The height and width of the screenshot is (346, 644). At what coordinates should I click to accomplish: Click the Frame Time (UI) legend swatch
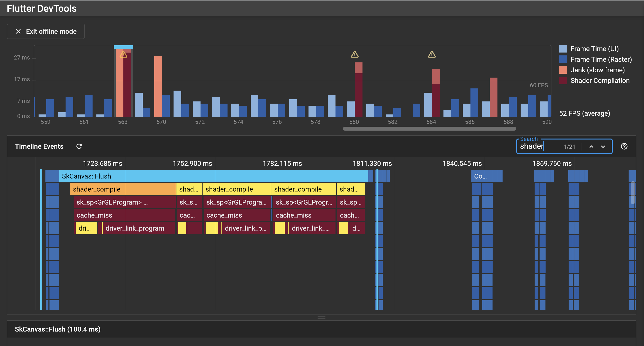563,49
